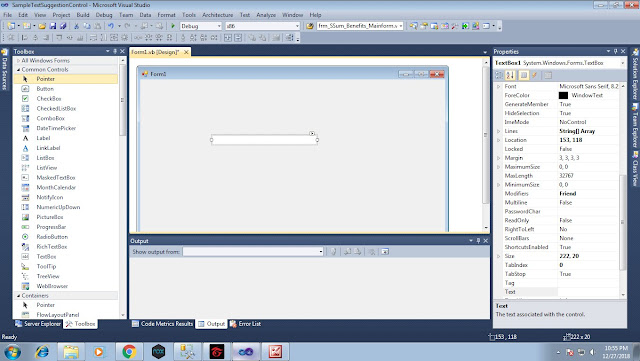The width and height of the screenshot is (640, 361).
Task: Toggle Word Wrap in the Output toolbar
Action: pos(384,252)
